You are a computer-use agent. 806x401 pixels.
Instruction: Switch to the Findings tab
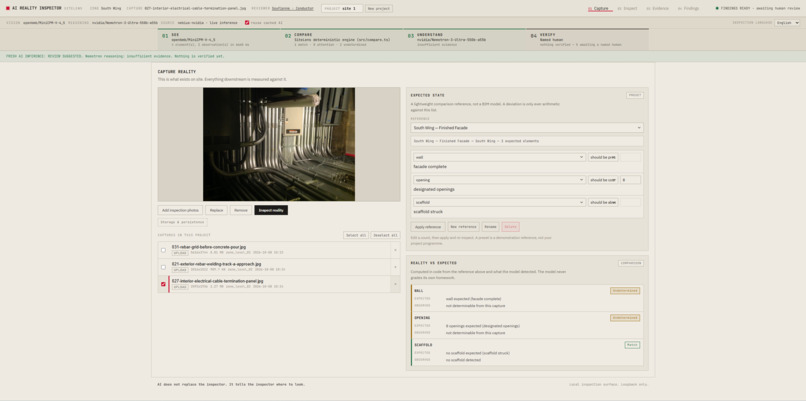tap(688, 8)
